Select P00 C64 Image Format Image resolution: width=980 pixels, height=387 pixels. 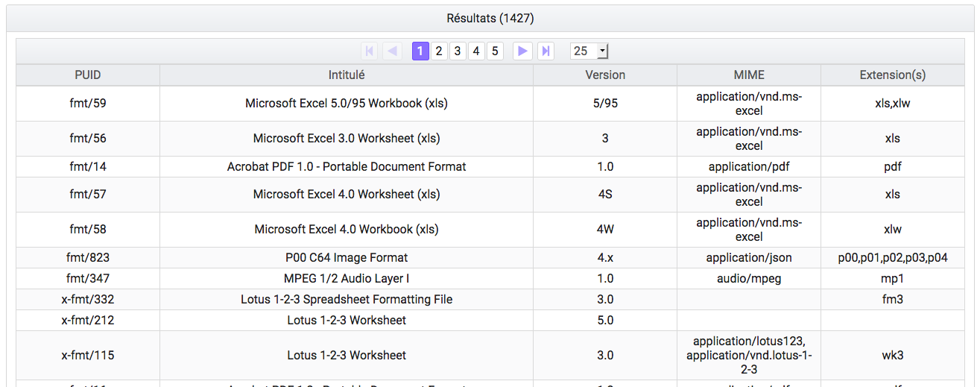tap(347, 258)
